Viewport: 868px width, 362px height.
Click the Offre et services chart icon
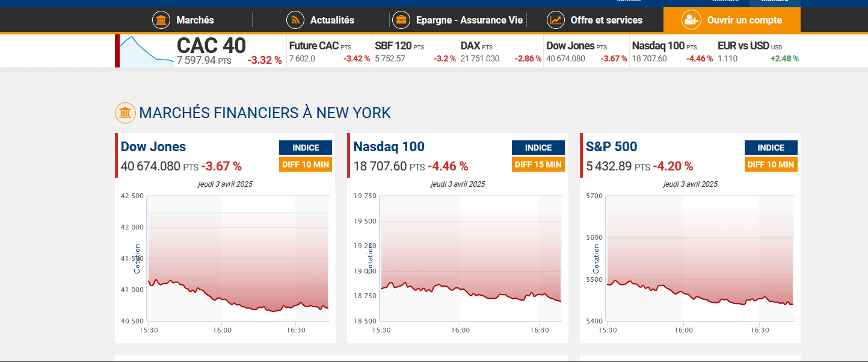(555, 20)
